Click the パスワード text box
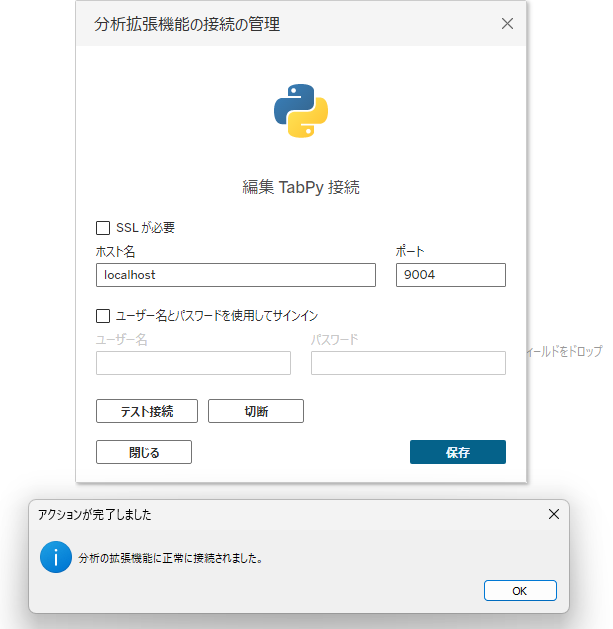Screen dimensions: 613x629 tap(408, 363)
